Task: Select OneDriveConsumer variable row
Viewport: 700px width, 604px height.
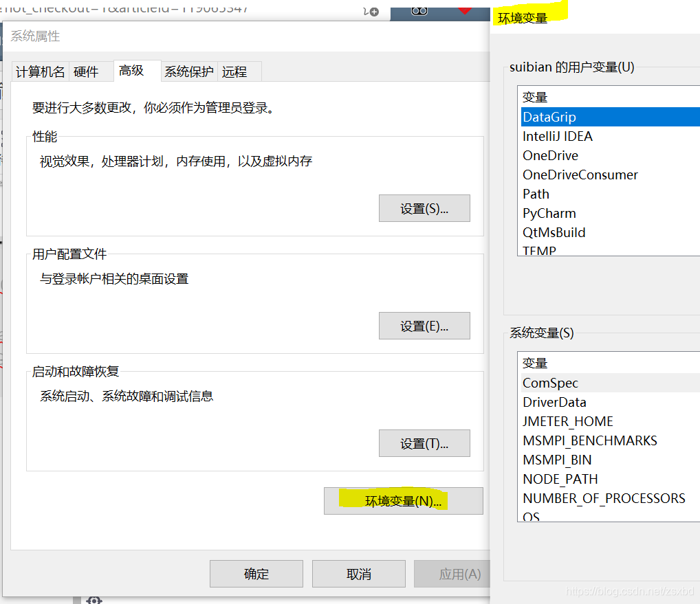Action: (611, 175)
